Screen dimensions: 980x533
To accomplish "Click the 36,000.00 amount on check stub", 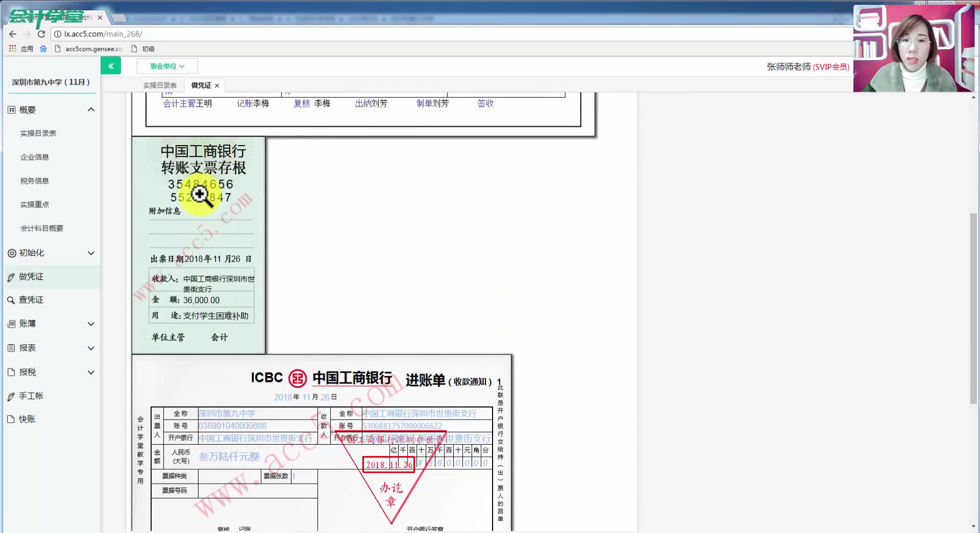I will coord(201,300).
